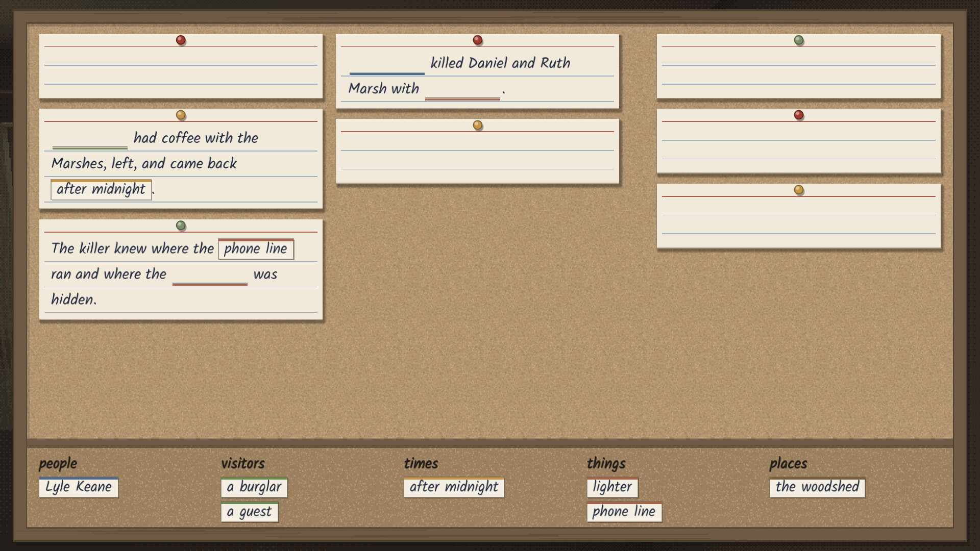Viewport: 980px width, 551px height.
Task: Grab the 'after midnight' chip in times tray
Action: point(454,487)
